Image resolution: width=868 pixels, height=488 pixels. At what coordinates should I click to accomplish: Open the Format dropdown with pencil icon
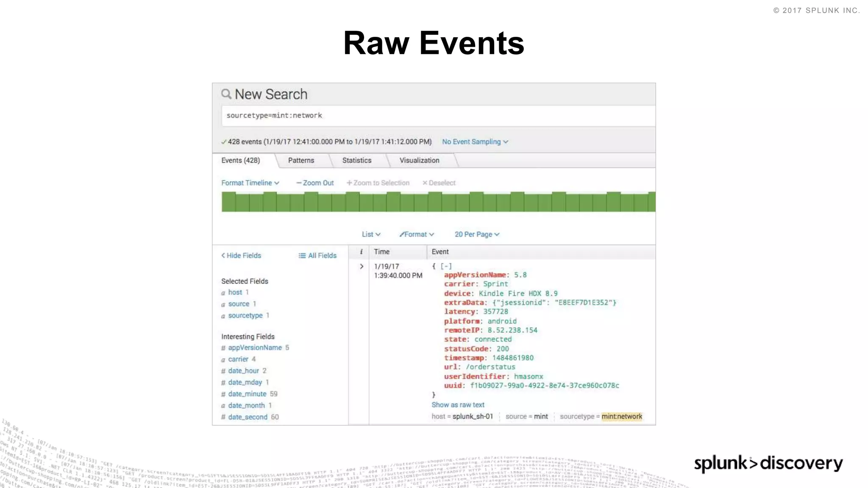[x=417, y=234]
